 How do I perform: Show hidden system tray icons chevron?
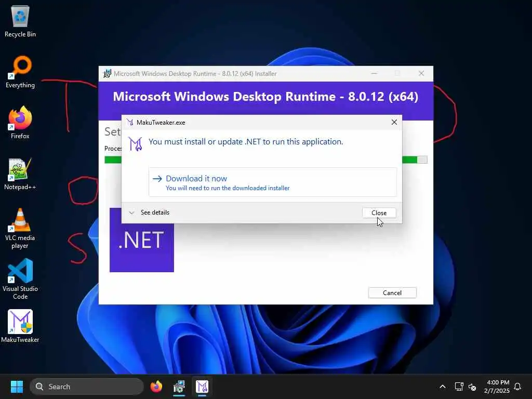443,387
